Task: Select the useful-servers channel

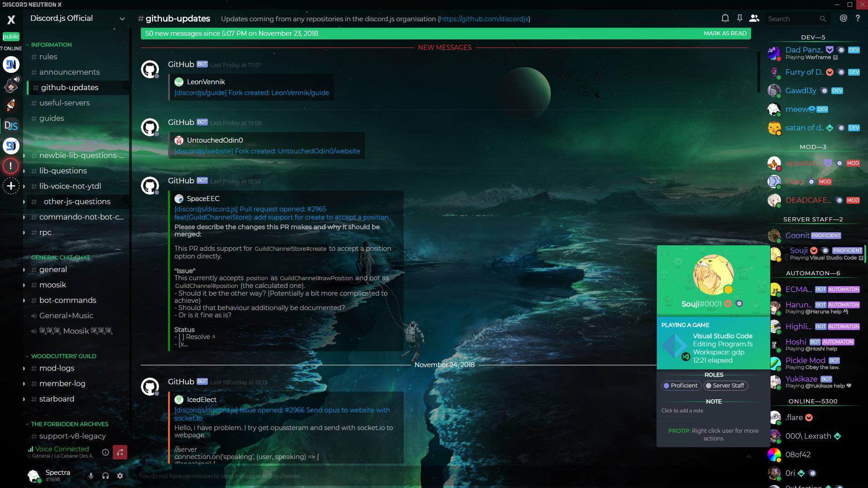Action: [x=77, y=103]
